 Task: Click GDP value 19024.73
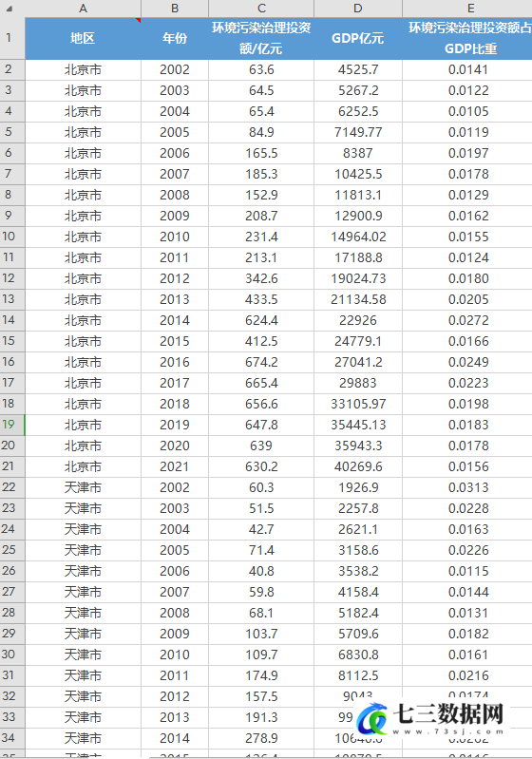tap(358, 279)
